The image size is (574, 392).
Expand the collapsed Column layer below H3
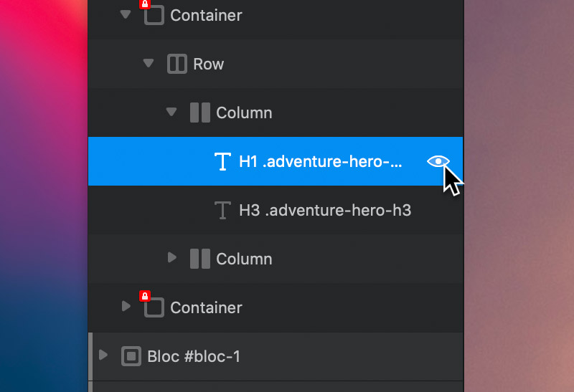tap(171, 258)
